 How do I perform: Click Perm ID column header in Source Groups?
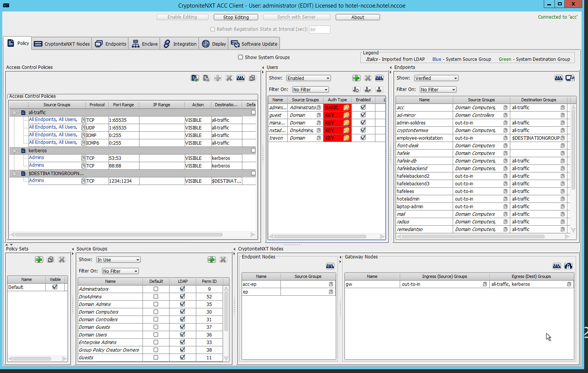209,281
